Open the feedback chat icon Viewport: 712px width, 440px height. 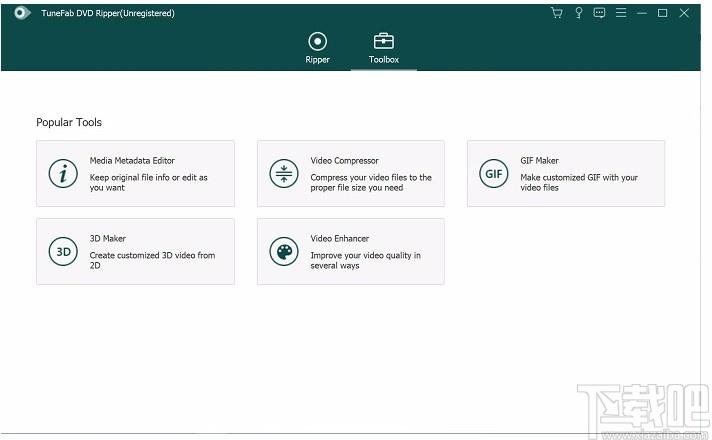click(599, 13)
